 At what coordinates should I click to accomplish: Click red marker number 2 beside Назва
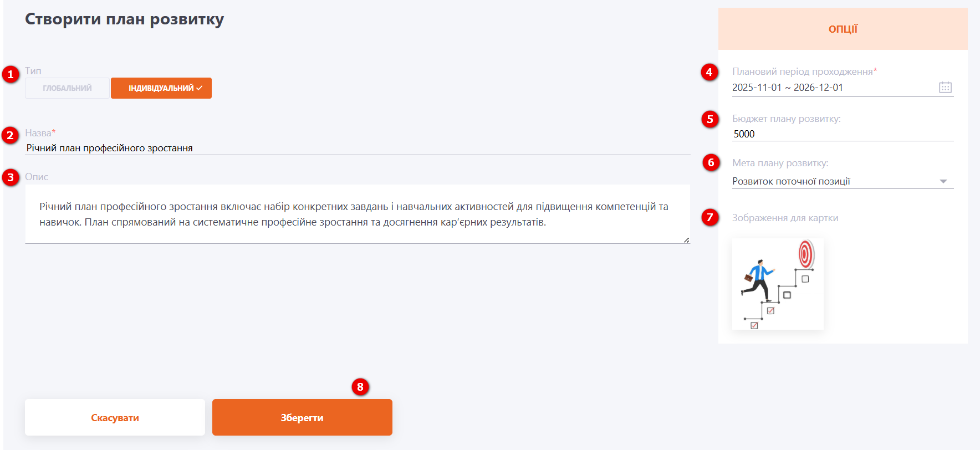[11, 135]
